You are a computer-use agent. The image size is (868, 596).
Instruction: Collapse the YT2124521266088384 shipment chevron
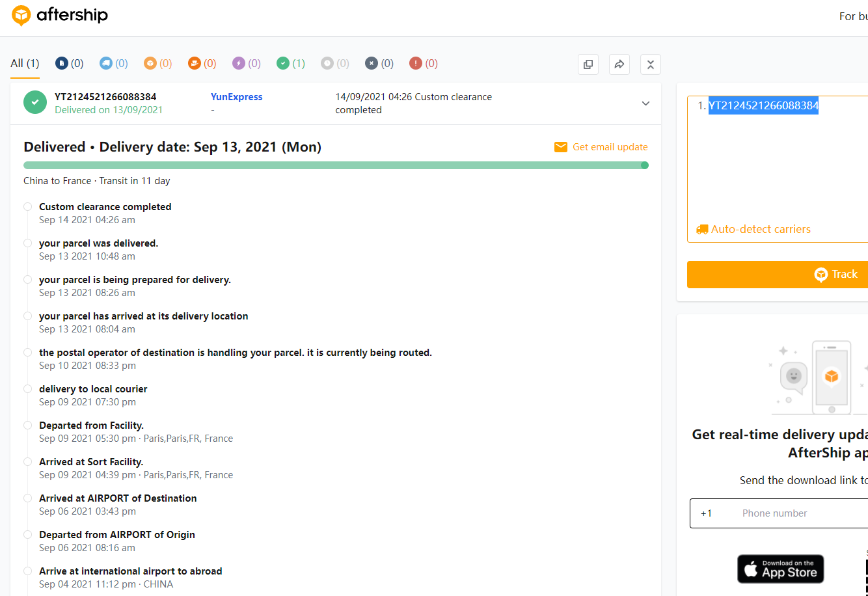point(645,103)
